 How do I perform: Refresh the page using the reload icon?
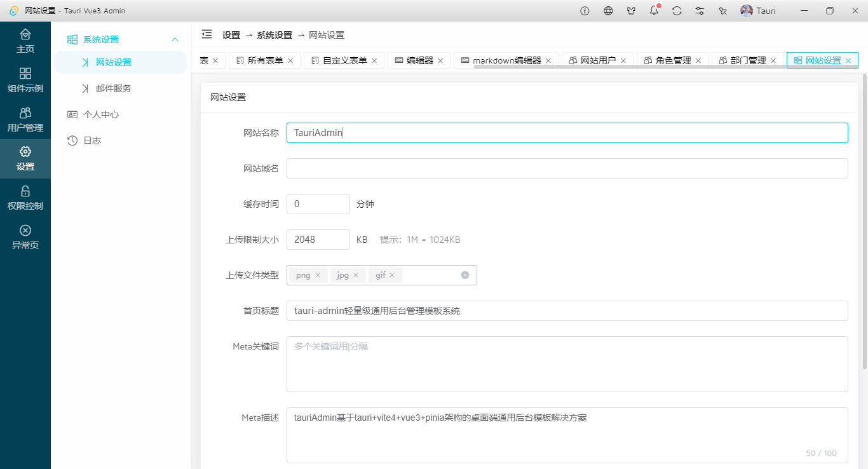pos(677,10)
